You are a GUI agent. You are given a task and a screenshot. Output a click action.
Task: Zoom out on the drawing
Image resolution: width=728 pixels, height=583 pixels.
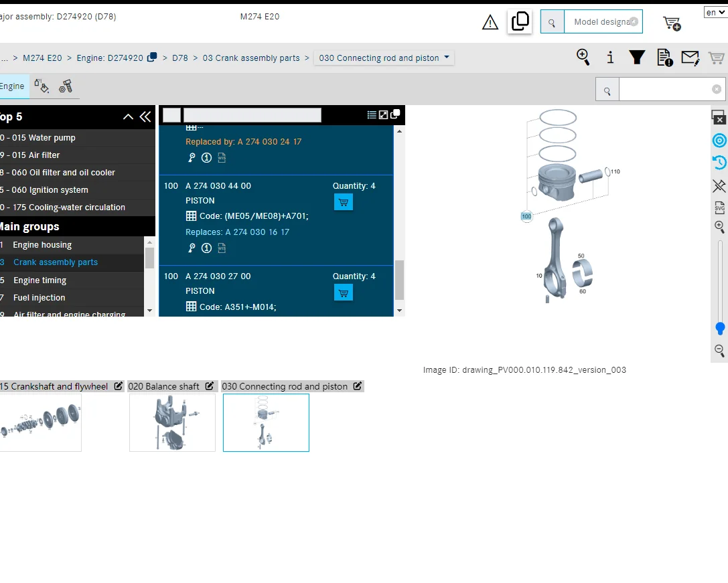point(720,351)
